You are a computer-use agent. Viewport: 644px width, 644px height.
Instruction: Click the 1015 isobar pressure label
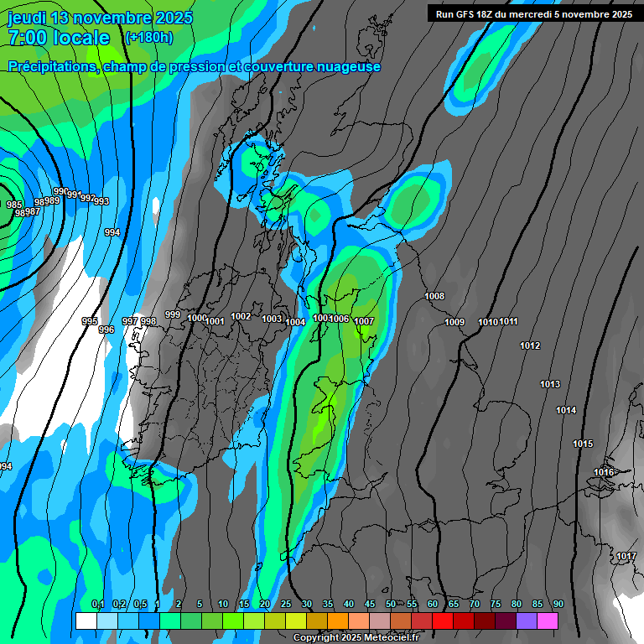click(x=583, y=444)
